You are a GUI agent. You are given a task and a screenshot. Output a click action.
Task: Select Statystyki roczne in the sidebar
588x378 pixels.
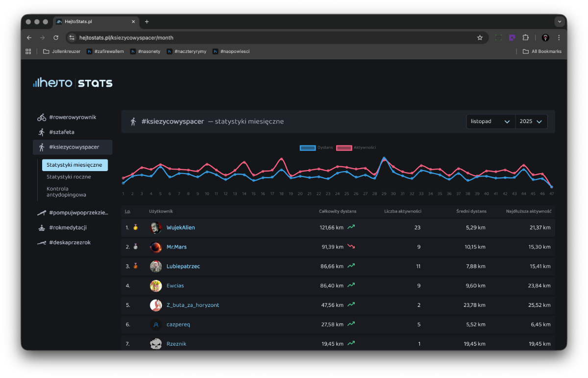click(x=69, y=177)
